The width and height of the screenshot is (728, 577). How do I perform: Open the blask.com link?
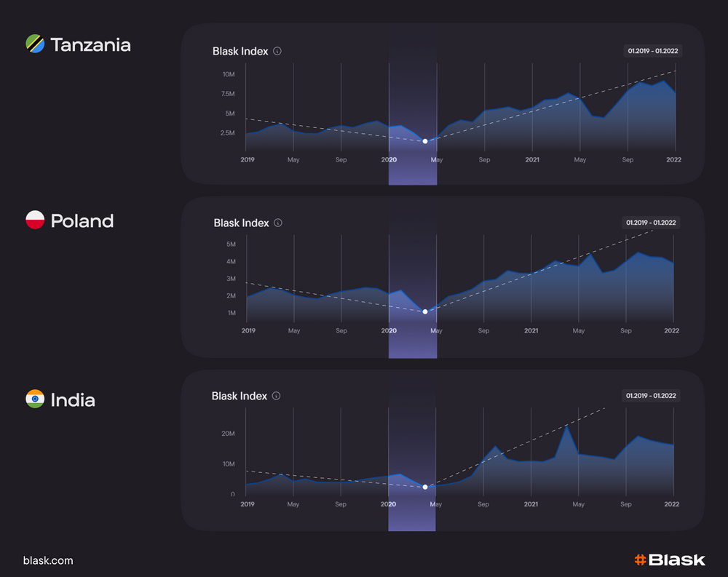click(x=48, y=560)
